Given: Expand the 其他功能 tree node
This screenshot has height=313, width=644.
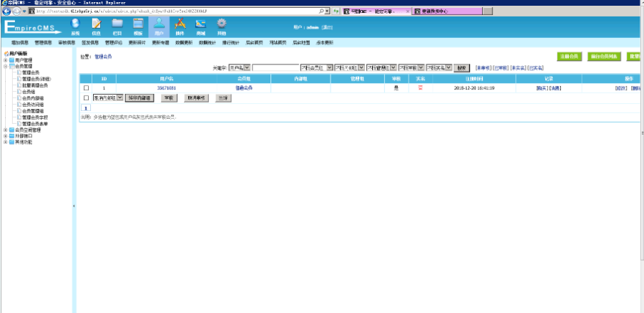Looking at the screenshot, I should coord(5,142).
